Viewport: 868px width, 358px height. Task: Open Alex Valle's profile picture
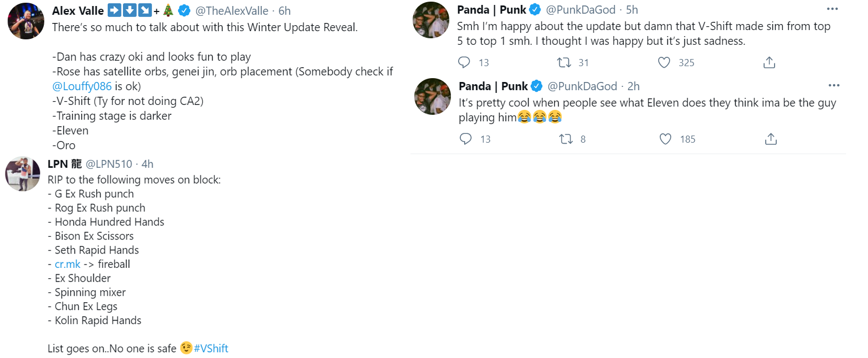coord(26,21)
